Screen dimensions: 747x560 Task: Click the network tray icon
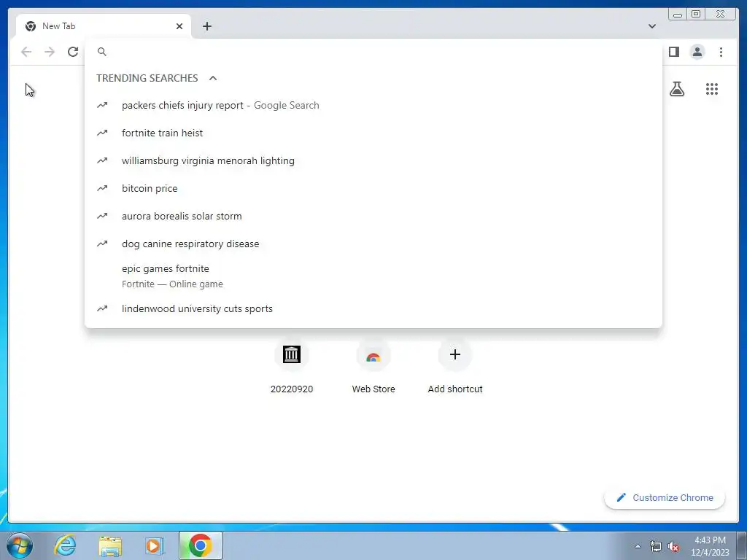(656, 546)
